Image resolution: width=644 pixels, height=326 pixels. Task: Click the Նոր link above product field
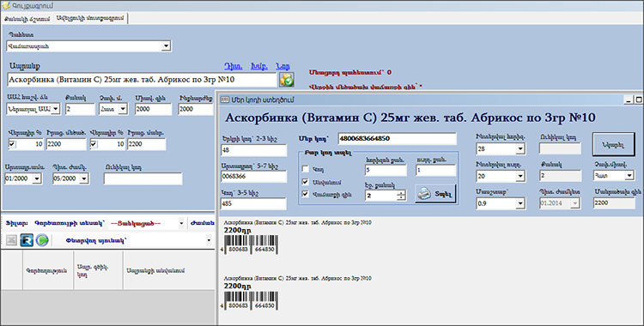283,66
